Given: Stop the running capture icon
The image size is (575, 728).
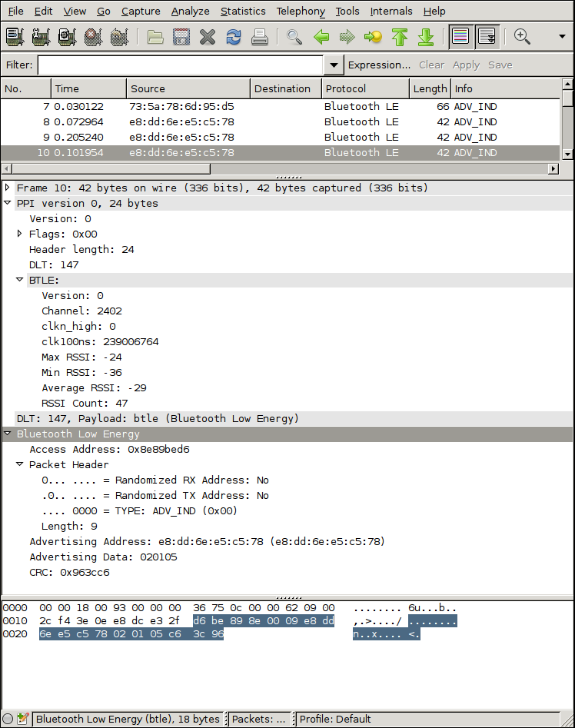Looking at the screenshot, I should [x=93, y=37].
